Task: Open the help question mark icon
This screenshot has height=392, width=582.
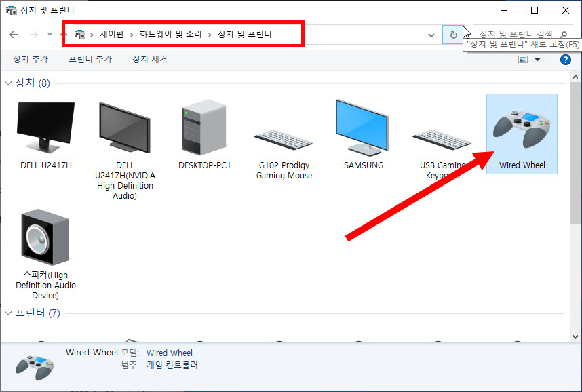Action: click(x=565, y=60)
